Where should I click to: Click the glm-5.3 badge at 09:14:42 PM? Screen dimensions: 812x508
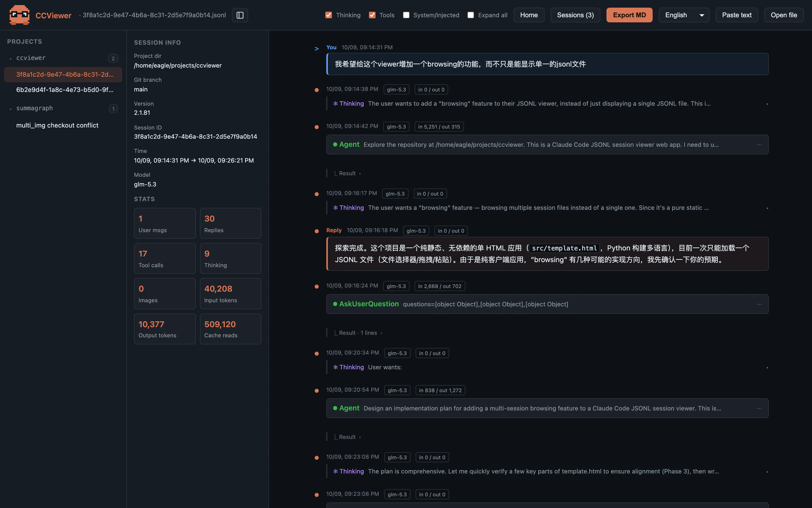click(396, 127)
